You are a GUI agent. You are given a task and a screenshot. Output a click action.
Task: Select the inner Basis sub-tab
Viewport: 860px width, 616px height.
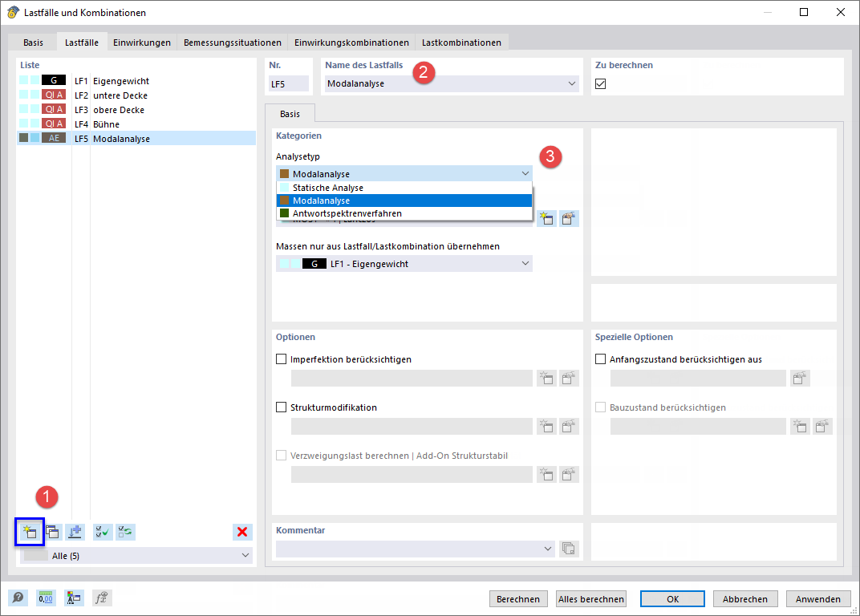[290, 114]
